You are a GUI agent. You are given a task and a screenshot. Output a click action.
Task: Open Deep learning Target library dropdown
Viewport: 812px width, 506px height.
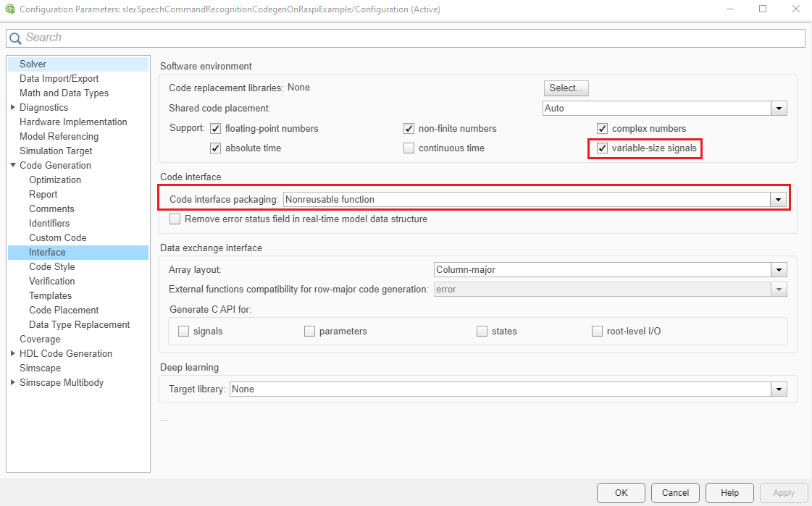click(779, 389)
